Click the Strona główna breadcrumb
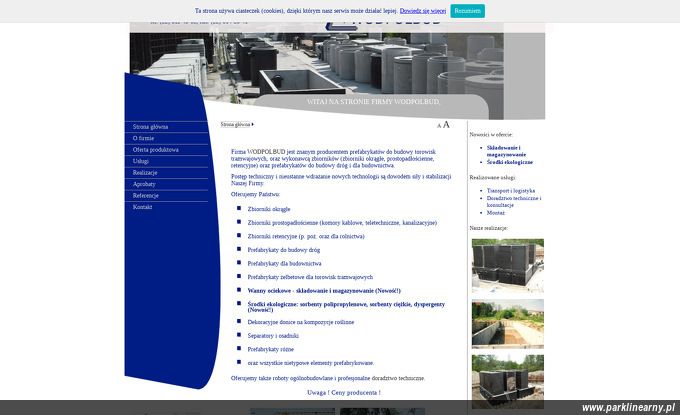Image resolution: width=680 pixels, height=415 pixels. 235,124
